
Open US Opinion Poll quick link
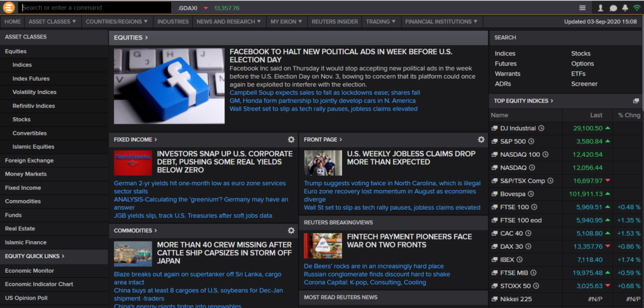26,298
